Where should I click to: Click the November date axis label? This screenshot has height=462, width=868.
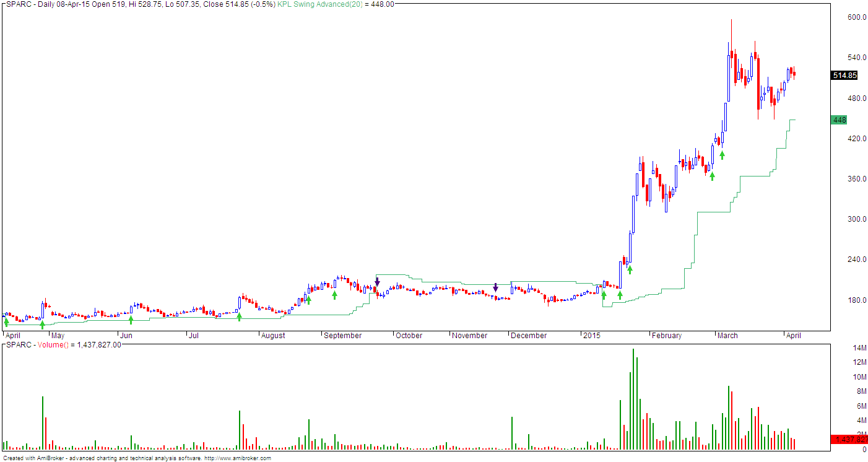point(470,336)
